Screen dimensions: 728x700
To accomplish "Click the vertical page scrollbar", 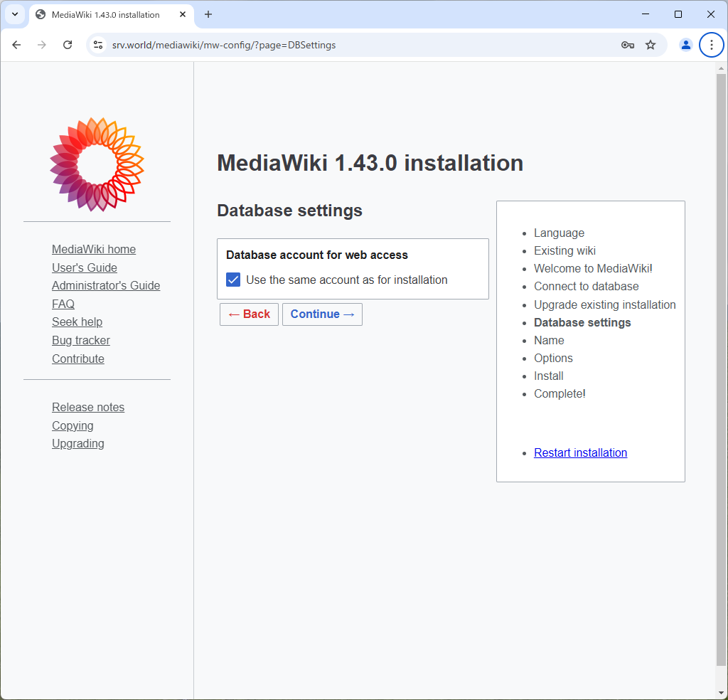I will click(721, 370).
